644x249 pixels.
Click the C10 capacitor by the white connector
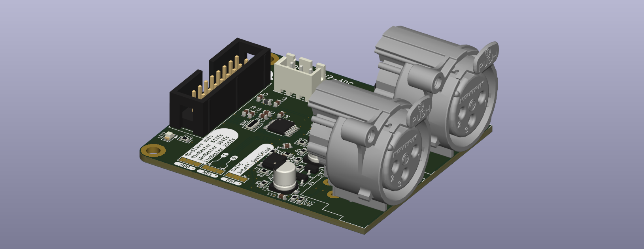point(276,103)
